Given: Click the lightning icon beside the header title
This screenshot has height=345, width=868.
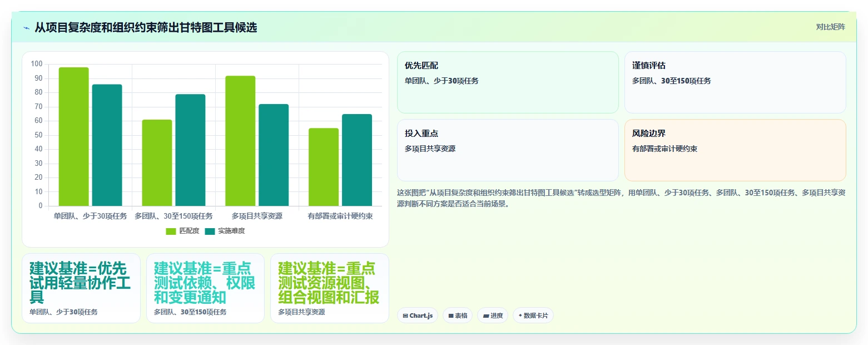Looking at the screenshot, I should [26, 27].
